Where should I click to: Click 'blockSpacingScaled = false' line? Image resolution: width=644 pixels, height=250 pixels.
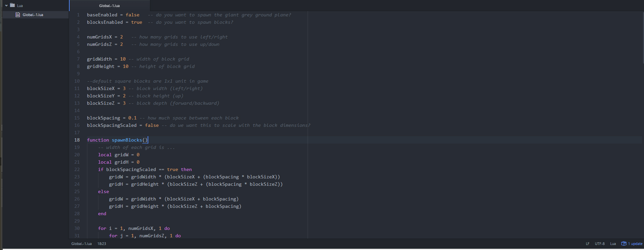click(123, 125)
